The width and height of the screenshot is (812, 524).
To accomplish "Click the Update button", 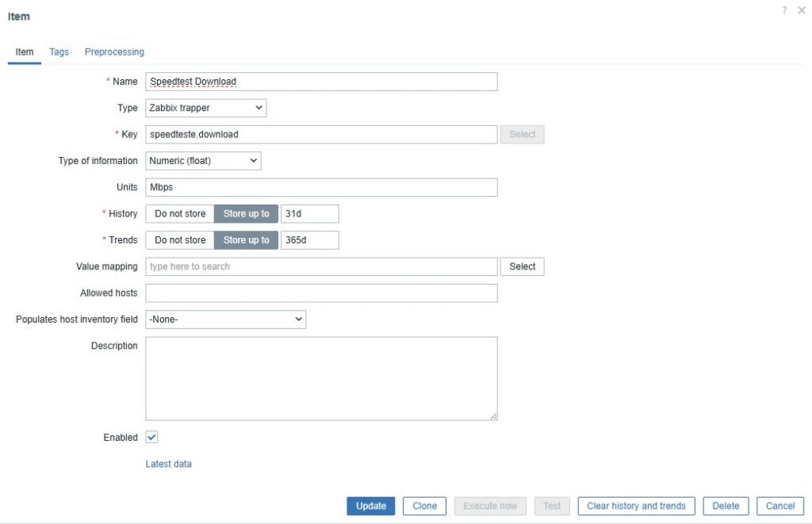I will tap(370, 506).
